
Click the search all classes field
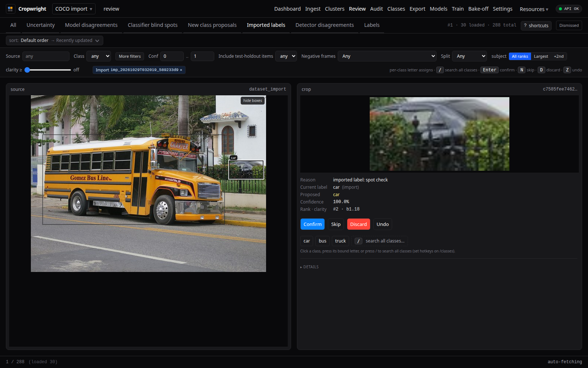pyautogui.click(x=380, y=241)
